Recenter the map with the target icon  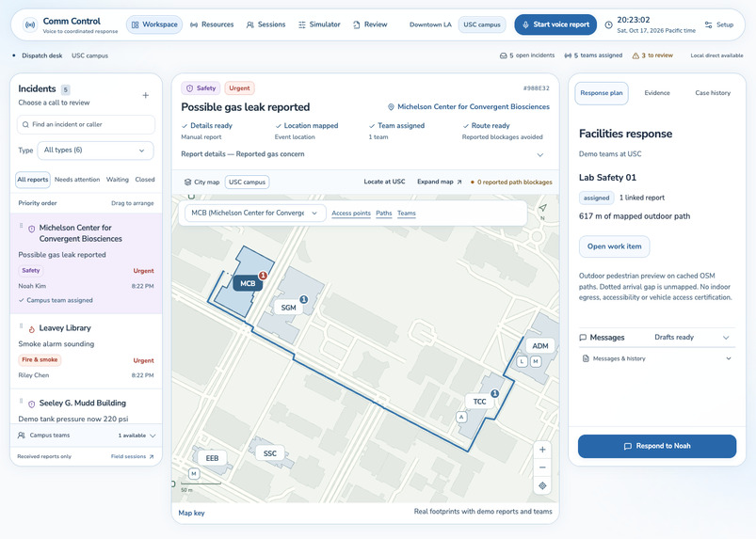tap(542, 486)
